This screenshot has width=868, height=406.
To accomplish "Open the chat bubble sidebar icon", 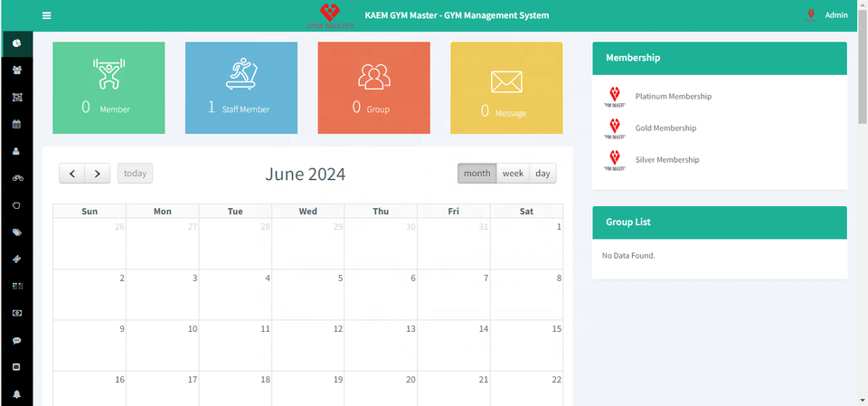I will [x=16, y=341].
